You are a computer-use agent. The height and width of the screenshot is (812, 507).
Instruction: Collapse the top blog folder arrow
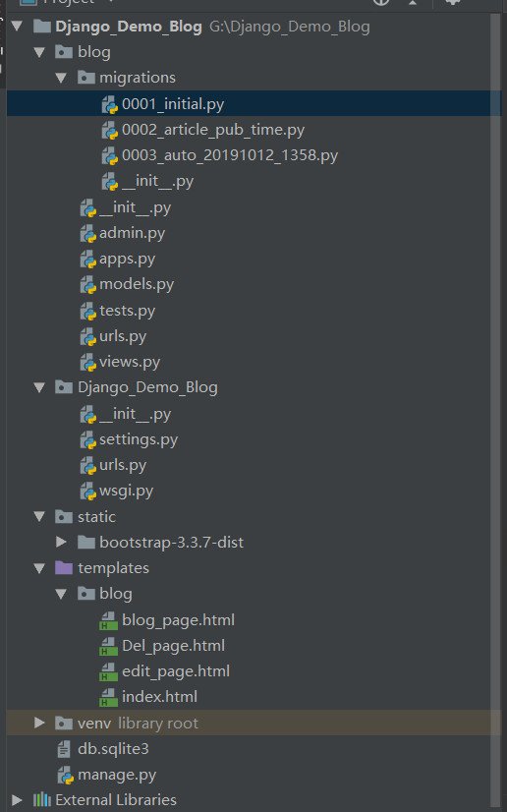click(x=39, y=52)
